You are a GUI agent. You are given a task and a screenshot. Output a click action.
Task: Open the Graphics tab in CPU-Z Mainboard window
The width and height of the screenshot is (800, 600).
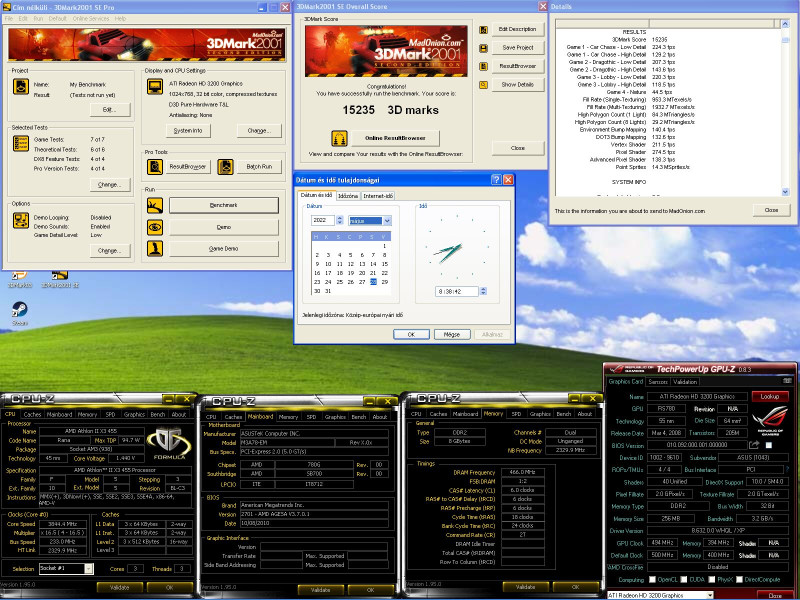tap(335, 417)
